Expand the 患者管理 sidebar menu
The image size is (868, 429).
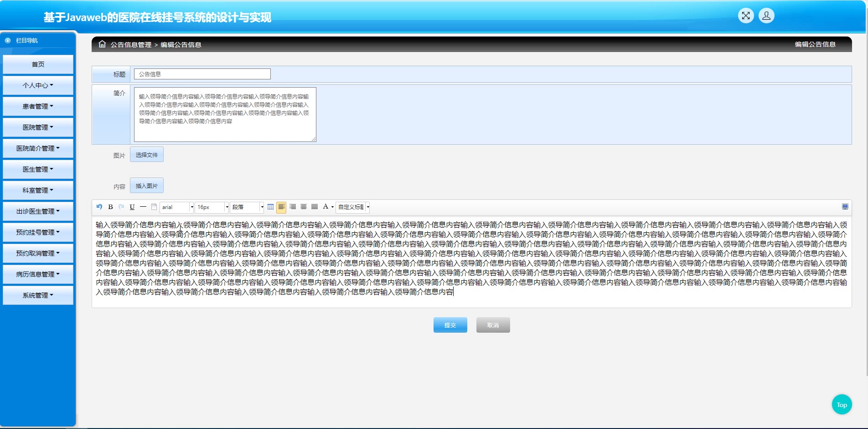[38, 106]
